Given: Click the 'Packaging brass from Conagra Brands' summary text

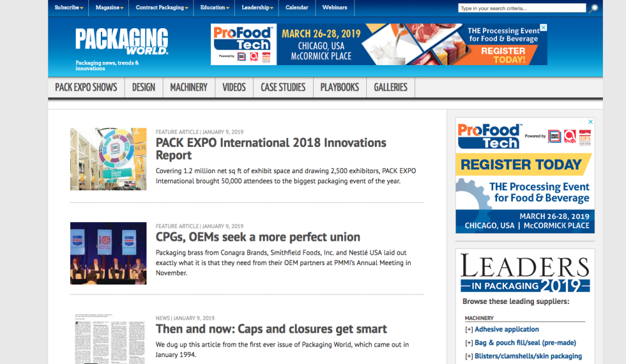Looking at the screenshot, I should point(284,263).
